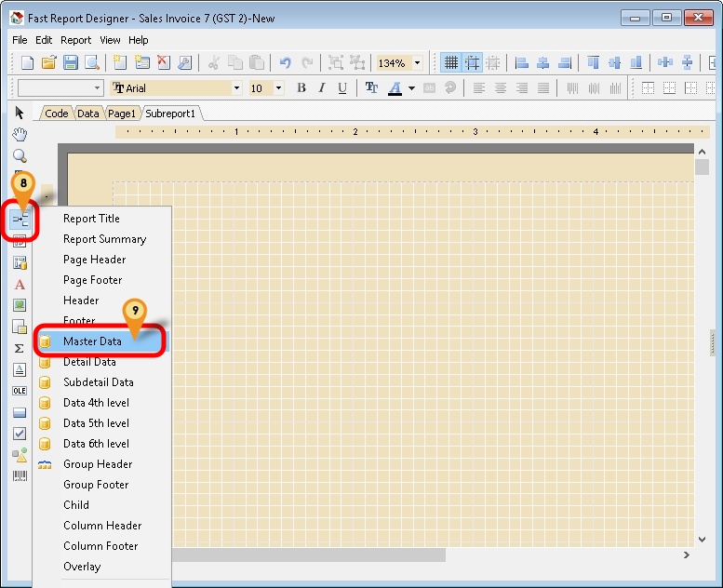Open the Report menu
The image size is (723, 588).
[x=76, y=40]
